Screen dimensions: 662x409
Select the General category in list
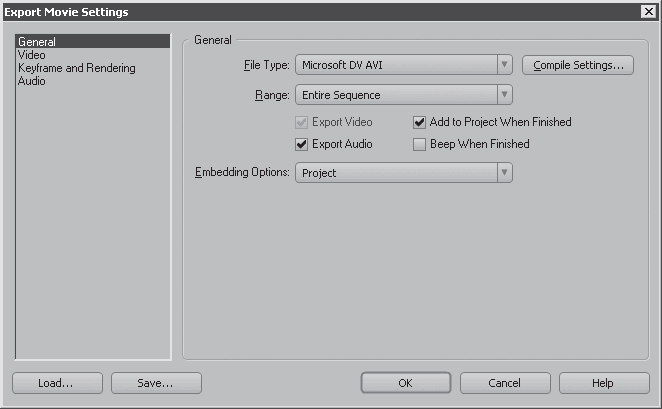pos(93,41)
